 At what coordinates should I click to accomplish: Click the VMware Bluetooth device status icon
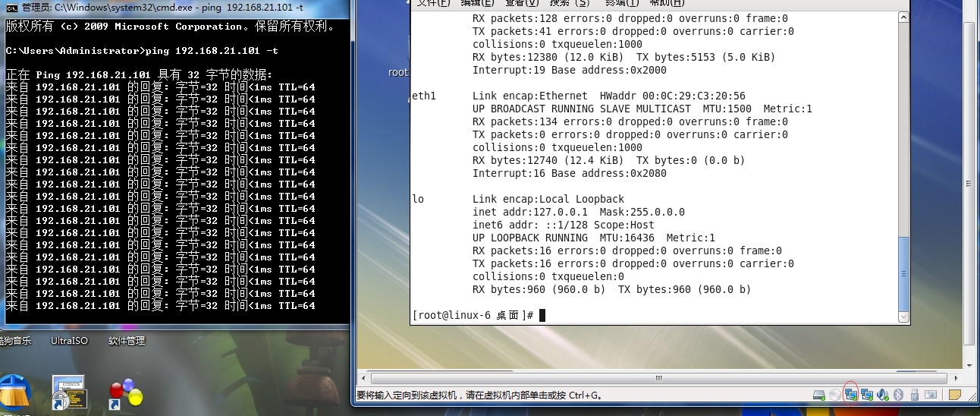tap(898, 395)
